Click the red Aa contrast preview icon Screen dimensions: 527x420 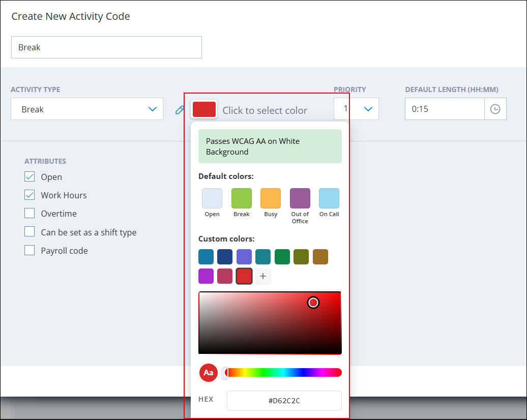[x=208, y=373]
